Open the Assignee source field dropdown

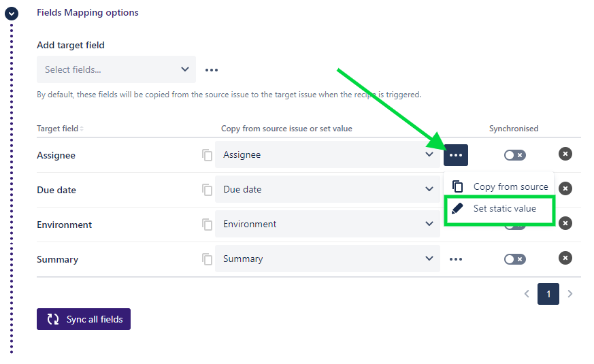(x=327, y=155)
